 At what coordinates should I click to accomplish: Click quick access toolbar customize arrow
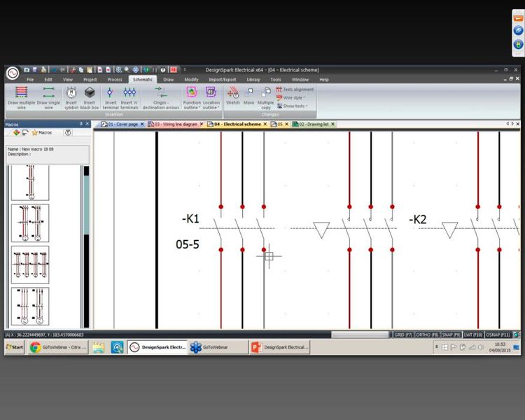(185, 70)
